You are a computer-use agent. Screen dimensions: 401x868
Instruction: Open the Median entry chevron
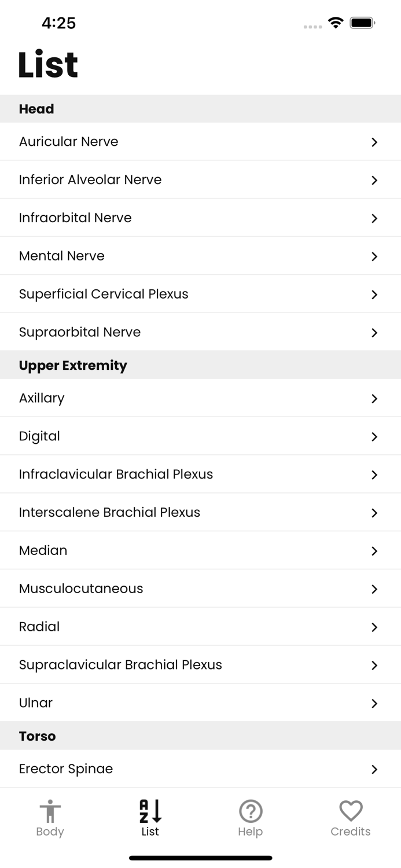(x=374, y=551)
